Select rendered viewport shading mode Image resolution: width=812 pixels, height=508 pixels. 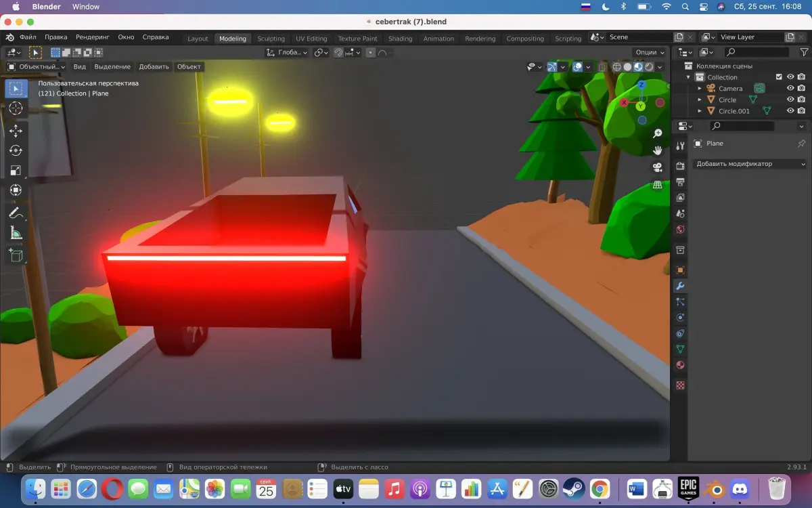point(650,67)
